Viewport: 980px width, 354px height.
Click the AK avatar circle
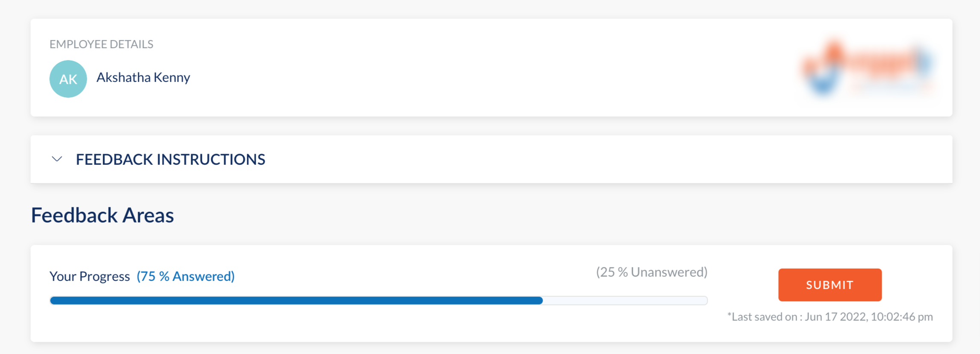[68, 79]
